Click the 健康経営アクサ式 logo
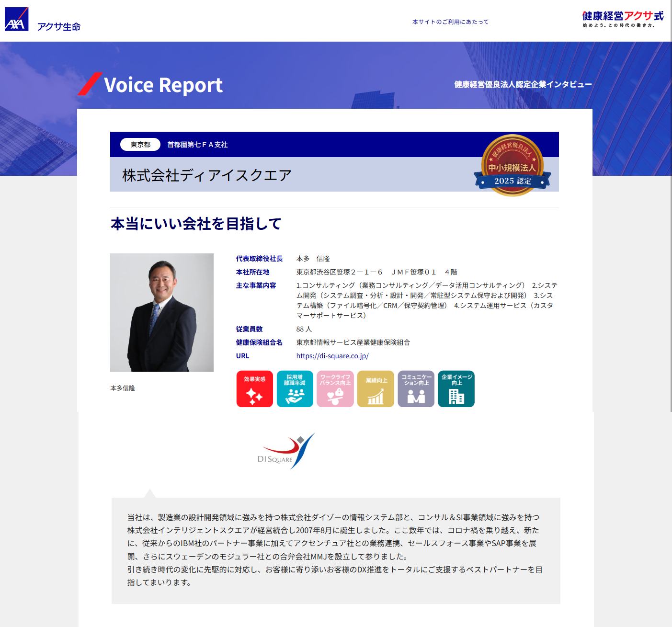Image resolution: width=672 pixels, height=627 pixels. point(623,19)
